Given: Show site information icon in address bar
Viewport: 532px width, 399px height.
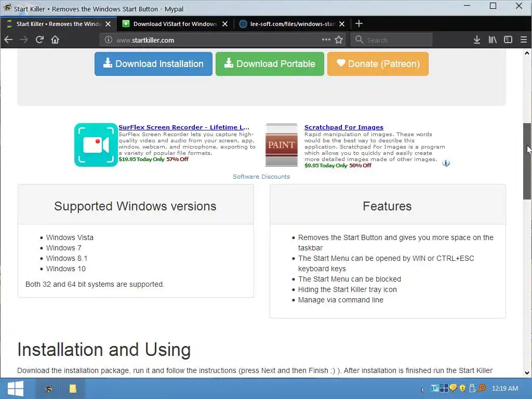Looking at the screenshot, I should click(x=108, y=39).
